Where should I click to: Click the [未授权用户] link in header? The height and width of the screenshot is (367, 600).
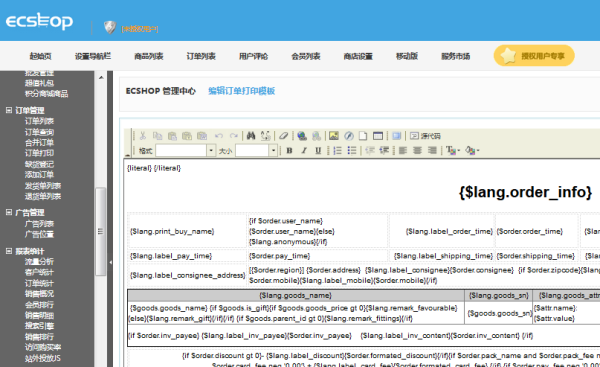click(x=140, y=29)
